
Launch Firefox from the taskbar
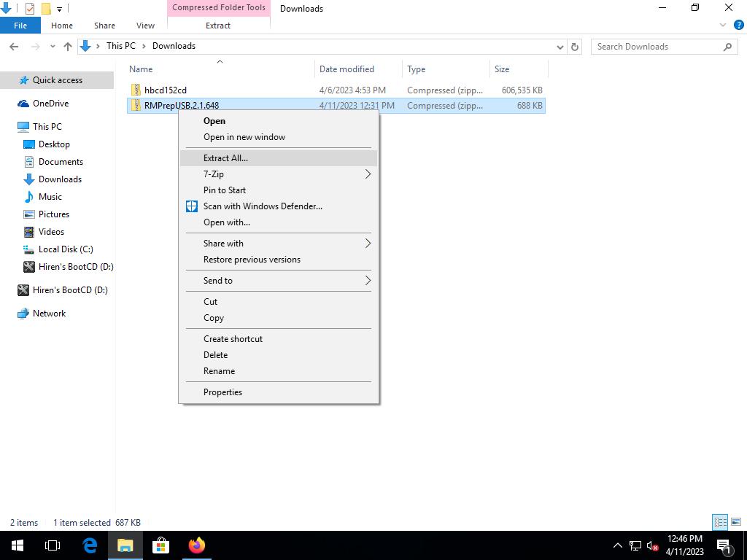coord(196,545)
